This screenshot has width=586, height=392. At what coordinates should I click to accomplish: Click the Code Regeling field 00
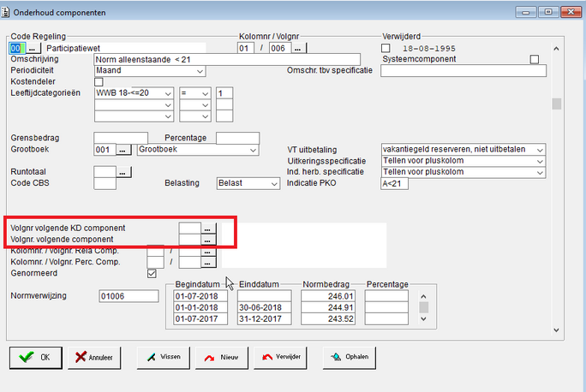[18, 49]
